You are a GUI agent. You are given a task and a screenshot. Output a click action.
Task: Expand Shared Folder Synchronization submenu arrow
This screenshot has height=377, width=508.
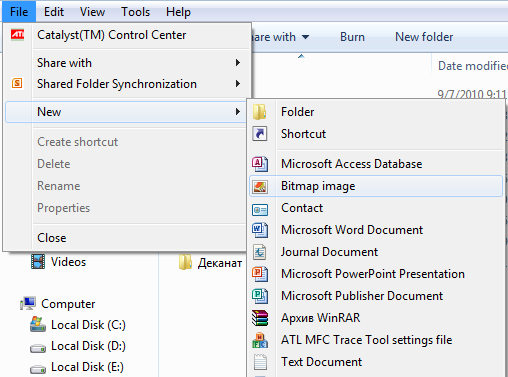[x=238, y=83]
